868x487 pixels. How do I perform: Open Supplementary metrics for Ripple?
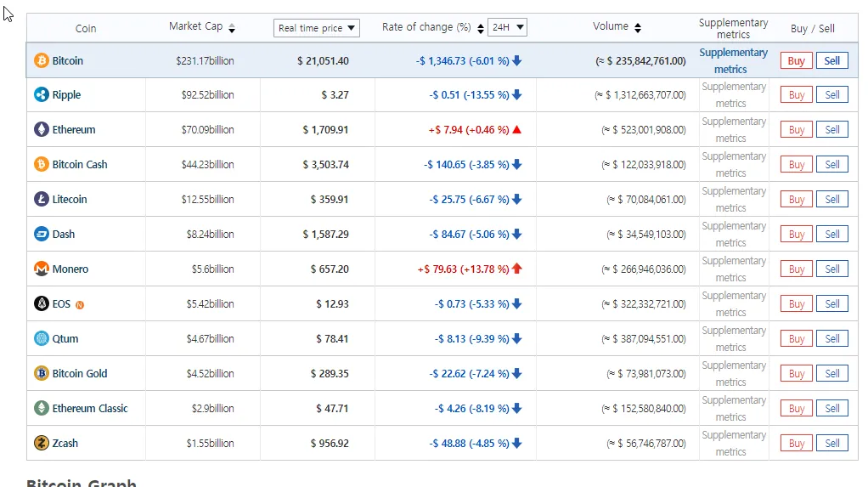[734, 94]
